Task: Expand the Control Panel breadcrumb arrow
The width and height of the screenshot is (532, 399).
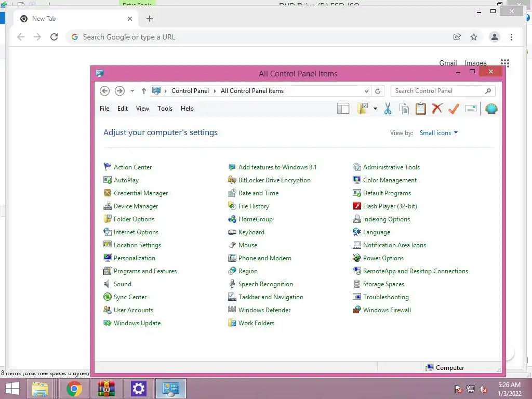Action: pyautogui.click(x=215, y=91)
